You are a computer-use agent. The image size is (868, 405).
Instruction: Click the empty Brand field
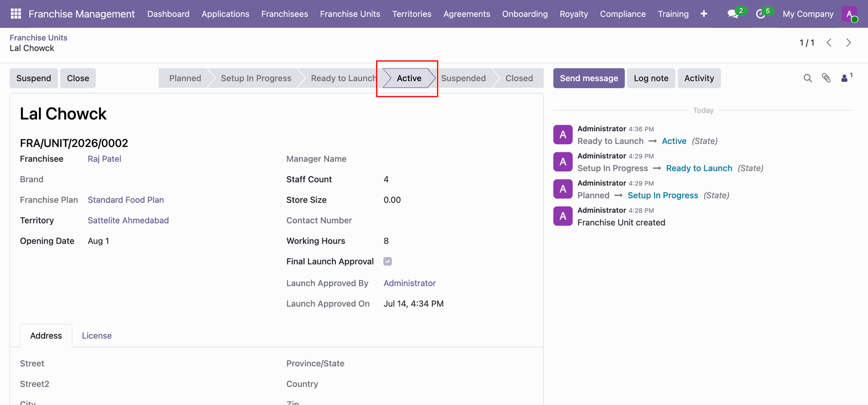[x=176, y=180]
